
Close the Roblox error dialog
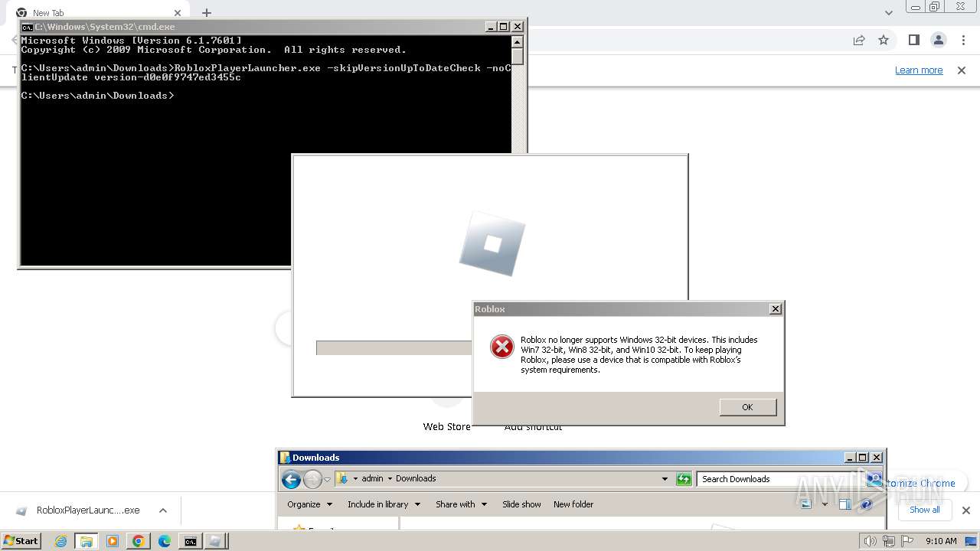point(776,309)
